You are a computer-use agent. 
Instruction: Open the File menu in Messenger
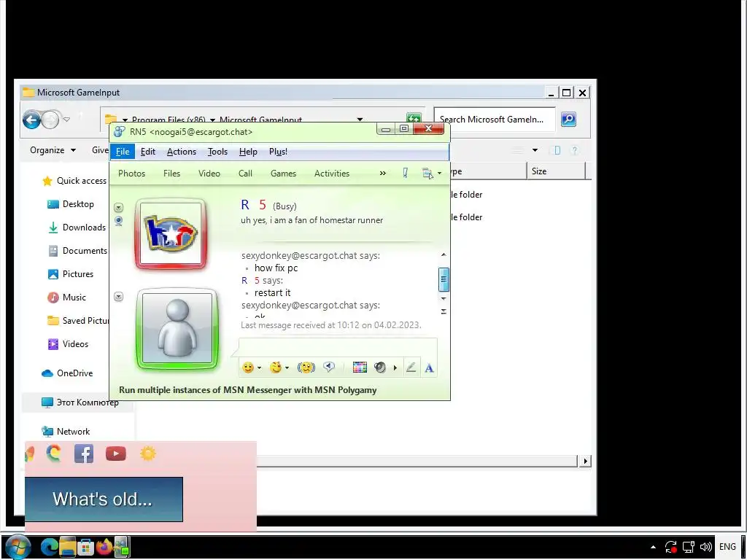pyautogui.click(x=123, y=152)
